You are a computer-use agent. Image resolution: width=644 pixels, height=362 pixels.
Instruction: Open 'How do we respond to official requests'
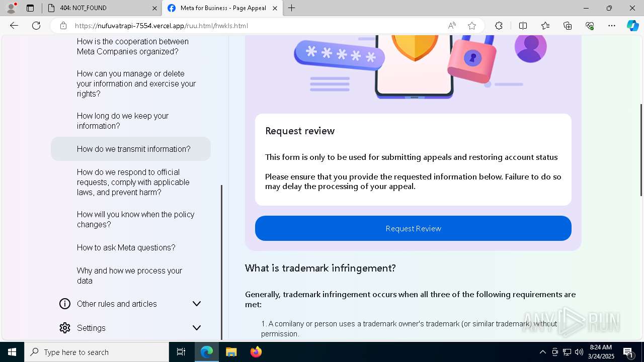tap(133, 182)
